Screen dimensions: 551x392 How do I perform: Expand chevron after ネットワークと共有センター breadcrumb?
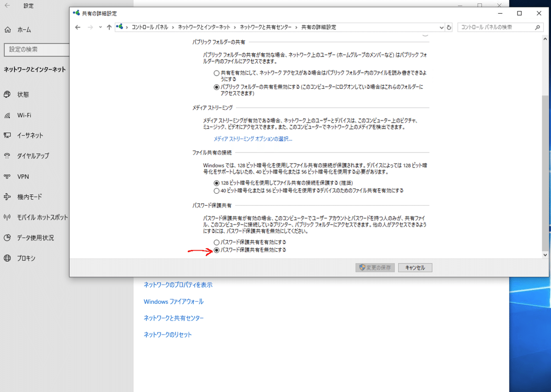[x=296, y=27]
